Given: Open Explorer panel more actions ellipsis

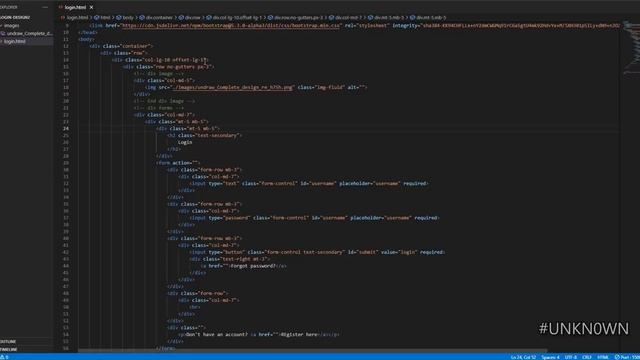Looking at the screenshot, I should (45, 7).
